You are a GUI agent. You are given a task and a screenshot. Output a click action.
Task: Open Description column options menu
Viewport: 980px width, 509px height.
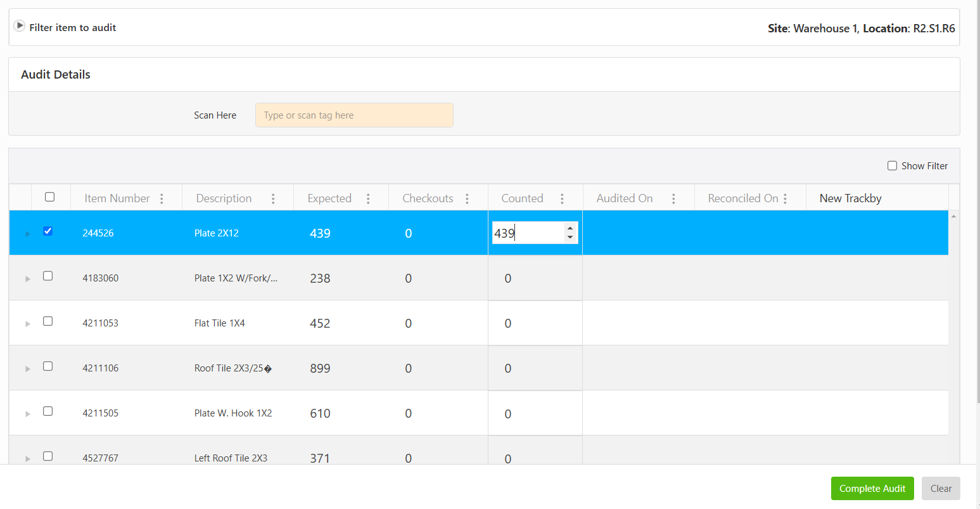(273, 198)
